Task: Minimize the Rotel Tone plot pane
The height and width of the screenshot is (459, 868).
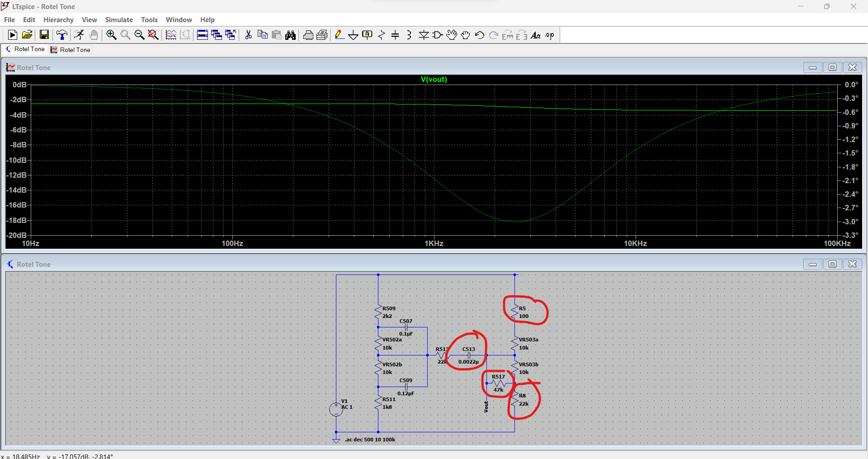Action: 812,67
